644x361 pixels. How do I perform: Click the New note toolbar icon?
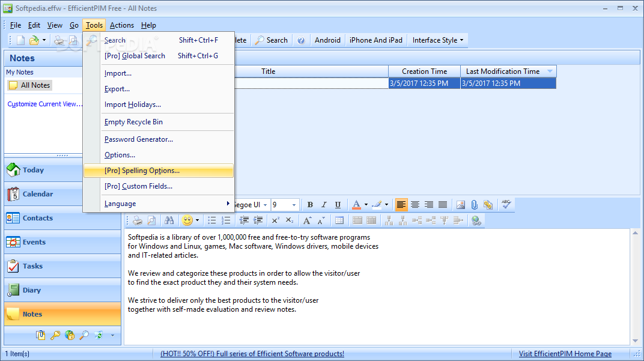[20, 40]
